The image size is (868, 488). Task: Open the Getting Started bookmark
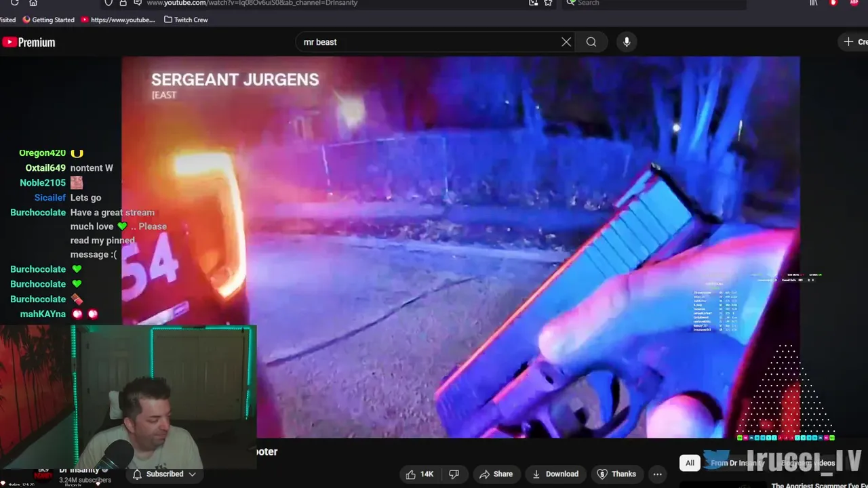tap(49, 20)
